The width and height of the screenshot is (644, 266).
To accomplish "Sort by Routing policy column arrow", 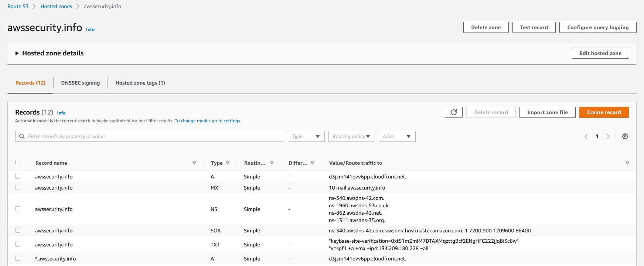I will click(272, 163).
